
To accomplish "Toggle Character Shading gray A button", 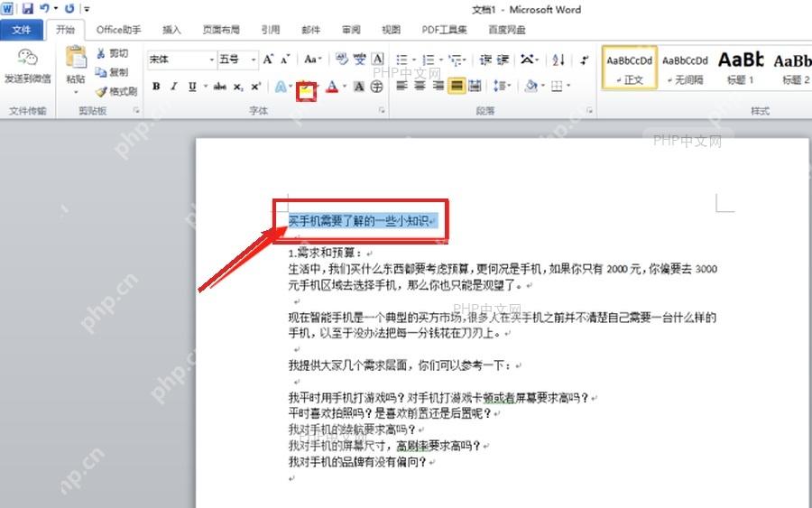I will [x=359, y=87].
